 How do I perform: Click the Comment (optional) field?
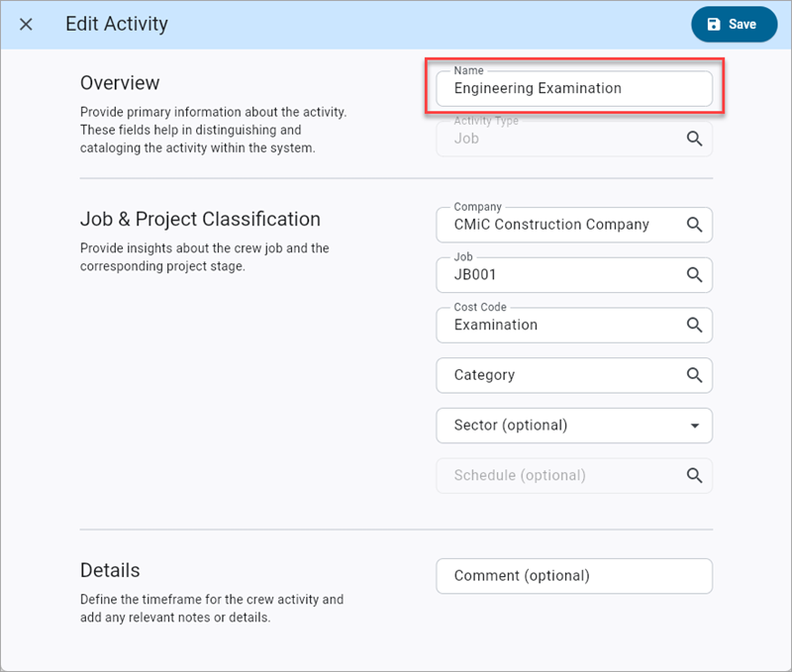point(554,575)
